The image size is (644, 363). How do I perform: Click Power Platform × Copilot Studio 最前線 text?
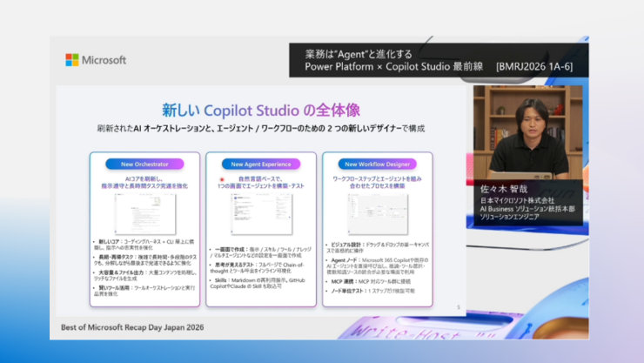click(394, 66)
